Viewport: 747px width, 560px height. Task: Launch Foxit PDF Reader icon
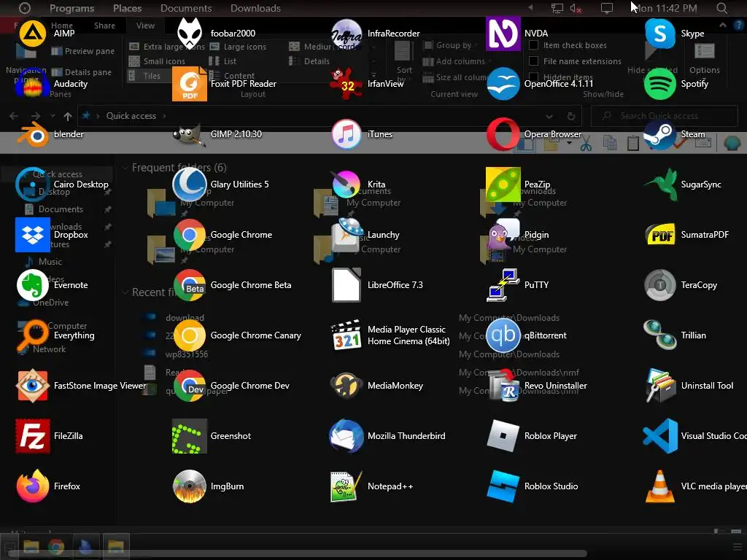tap(189, 84)
